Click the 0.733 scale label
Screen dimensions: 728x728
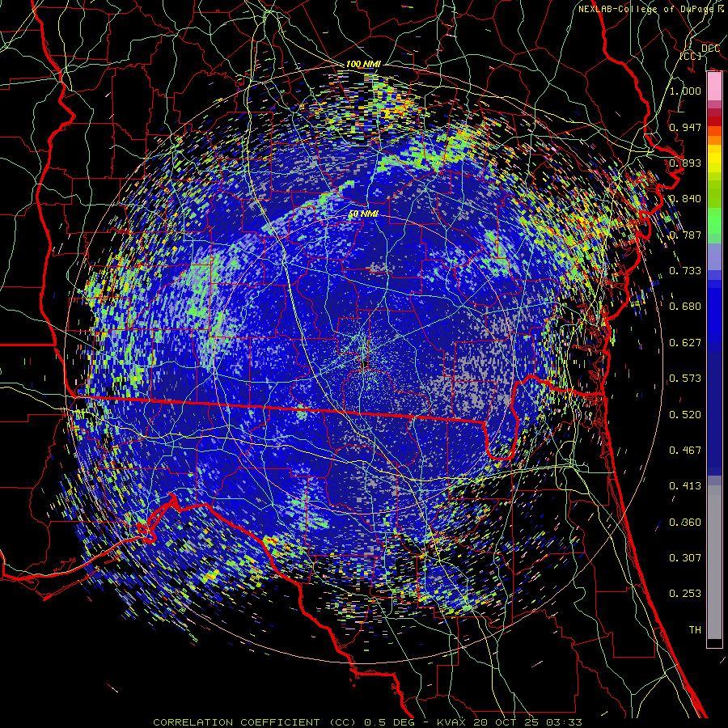point(685,271)
